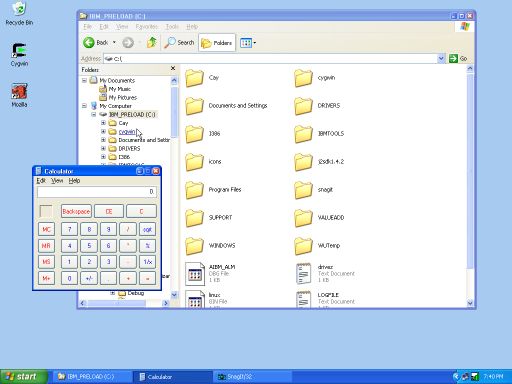The image size is (512, 384).
Task: Open Search in Explorer toolbar
Action: [x=179, y=43]
